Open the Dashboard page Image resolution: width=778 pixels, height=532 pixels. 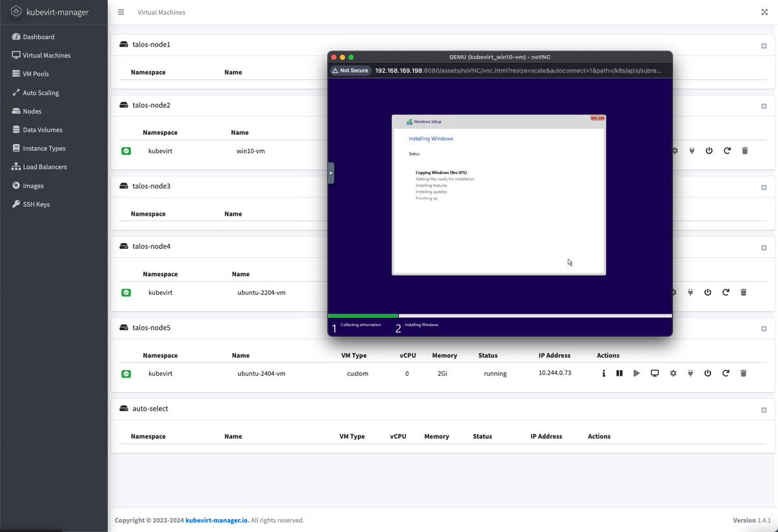pyautogui.click(x=33, y=37)
